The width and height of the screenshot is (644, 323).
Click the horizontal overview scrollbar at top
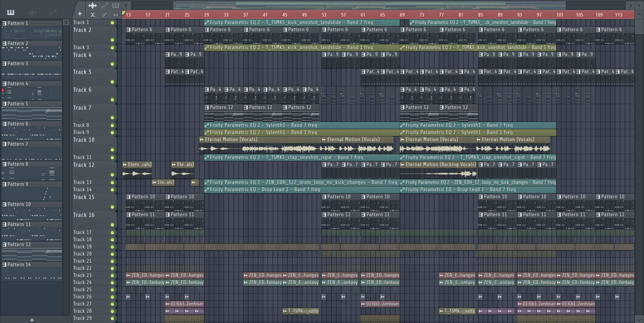[369, 5]
